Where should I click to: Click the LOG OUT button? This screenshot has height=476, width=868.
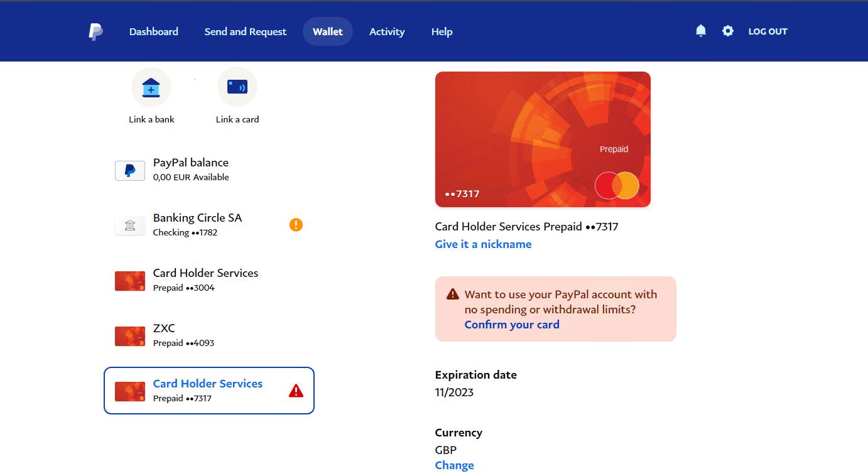click(768, 31)
